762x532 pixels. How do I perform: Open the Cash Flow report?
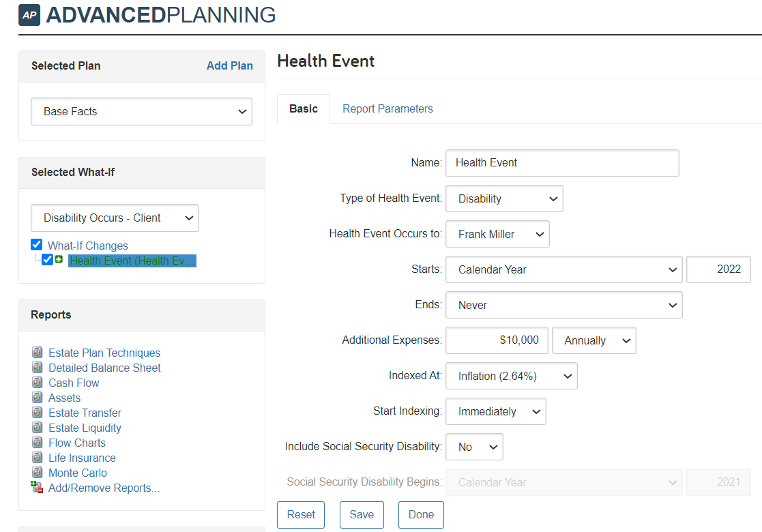74,383
